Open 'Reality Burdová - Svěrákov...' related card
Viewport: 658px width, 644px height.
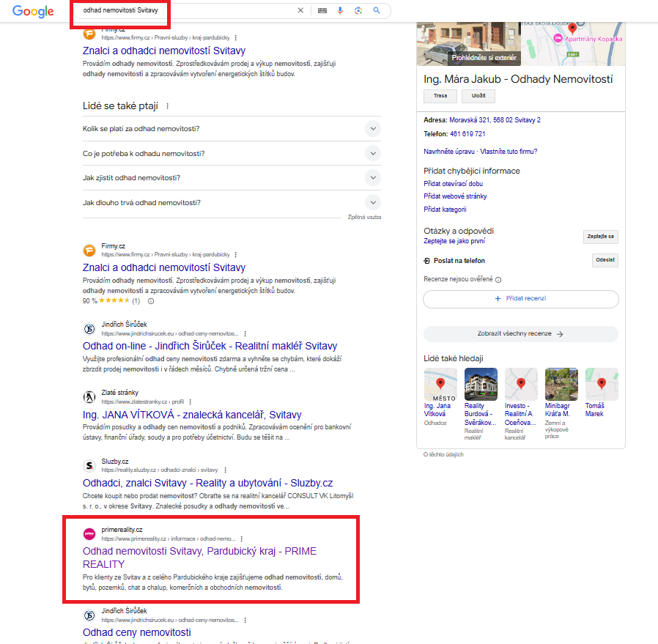[481, 404]
